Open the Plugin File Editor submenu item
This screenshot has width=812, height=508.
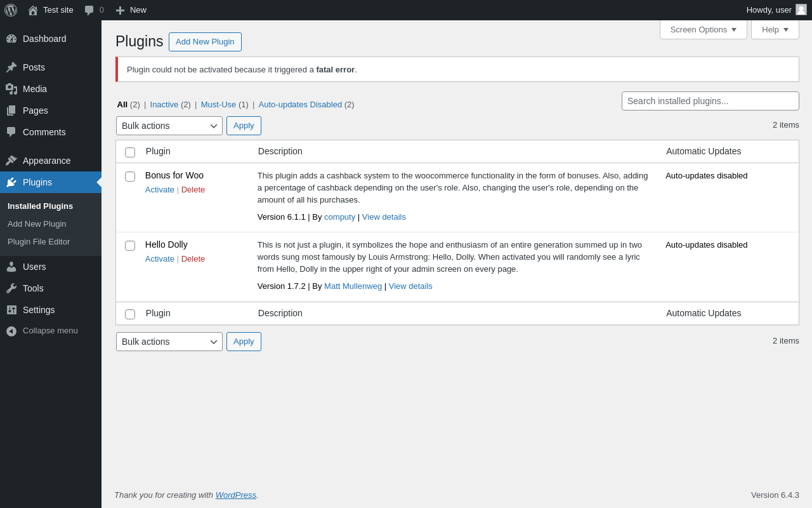tap(39, 242)
